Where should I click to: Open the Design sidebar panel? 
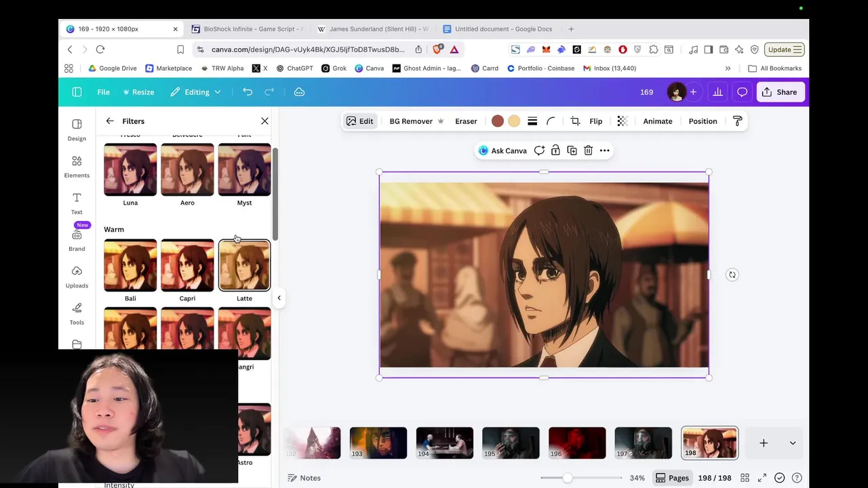coord(77,129)
